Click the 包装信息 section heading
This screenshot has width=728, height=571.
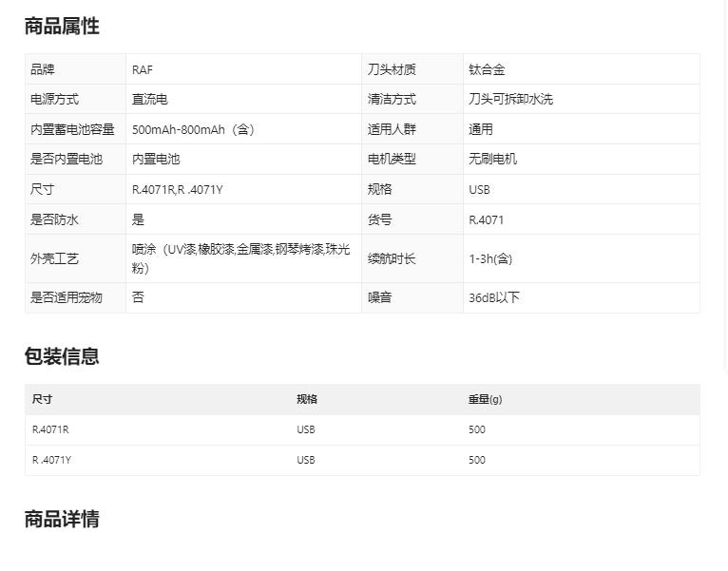[62, 356]
